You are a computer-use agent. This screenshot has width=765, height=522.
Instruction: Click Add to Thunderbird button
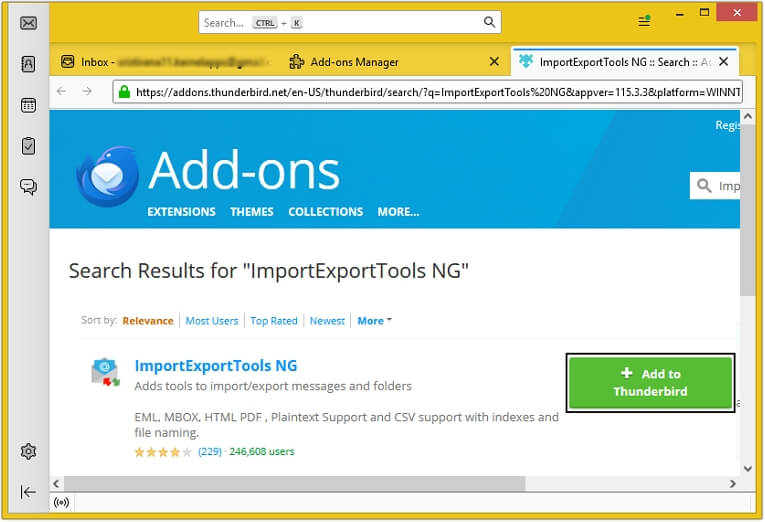(650, 382)
